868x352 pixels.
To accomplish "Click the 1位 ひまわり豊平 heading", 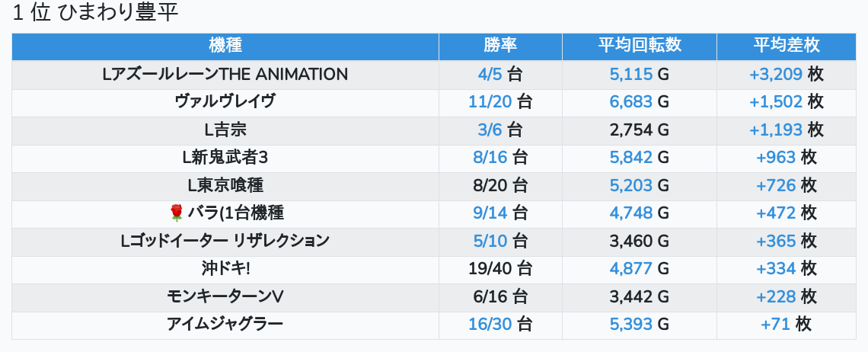I will (x=96, y=14).
